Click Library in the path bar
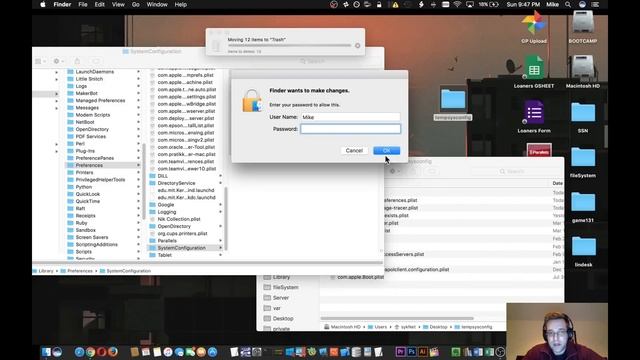 46,271
